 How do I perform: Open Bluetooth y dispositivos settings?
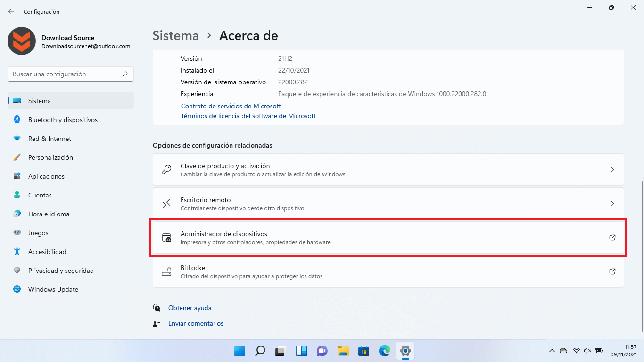[x=71, y=120]
